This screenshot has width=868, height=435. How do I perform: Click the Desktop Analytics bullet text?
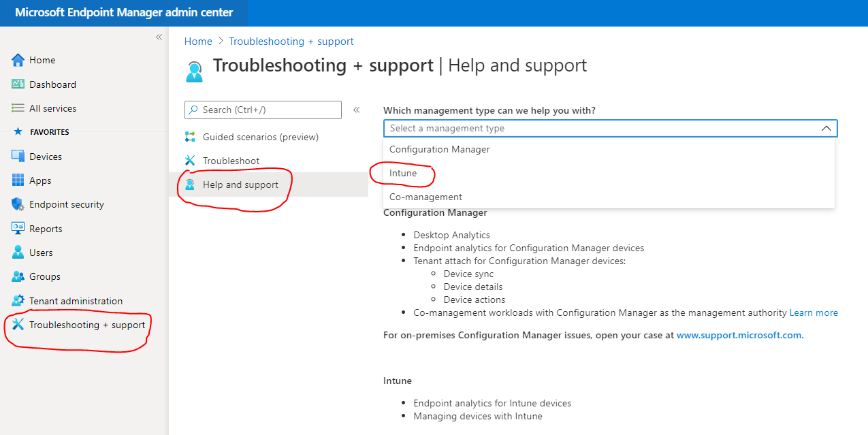pyautogui.click(x=451, y=235)
